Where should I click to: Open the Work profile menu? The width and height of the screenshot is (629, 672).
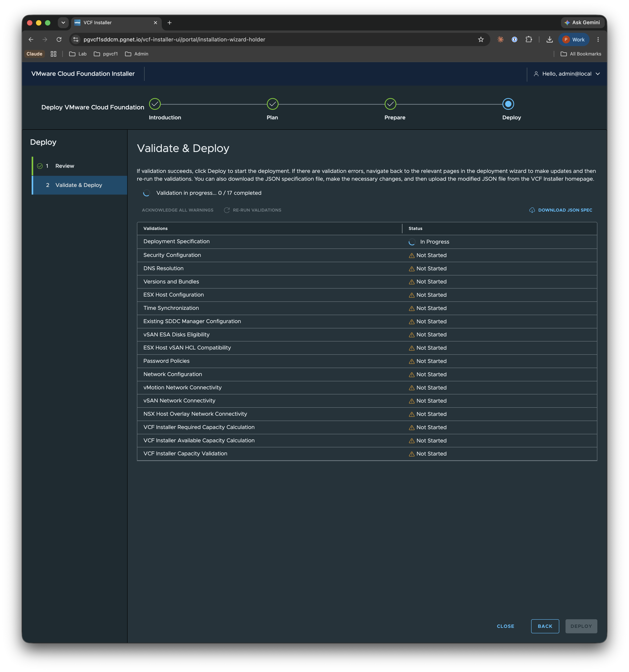coord(574,39)
